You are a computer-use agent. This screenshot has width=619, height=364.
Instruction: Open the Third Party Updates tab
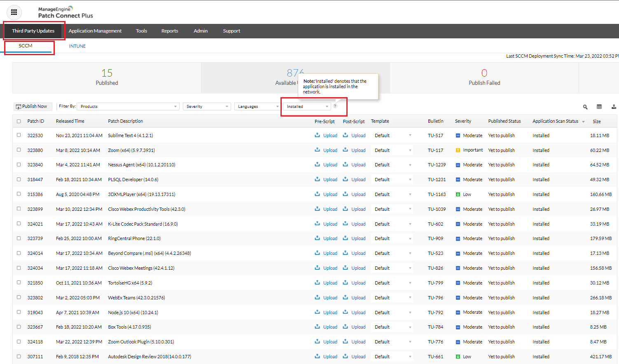tap(33, 31)
